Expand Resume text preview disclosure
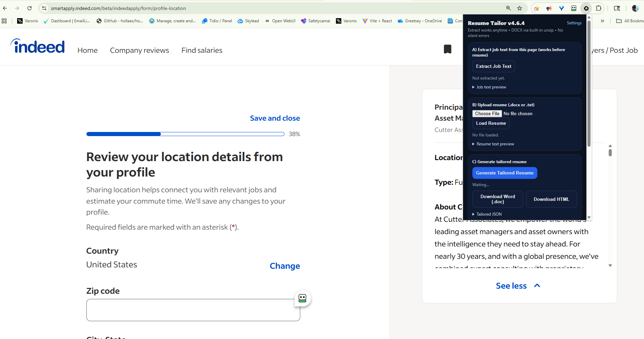This screenshot has height=339, width=644. 493,144
